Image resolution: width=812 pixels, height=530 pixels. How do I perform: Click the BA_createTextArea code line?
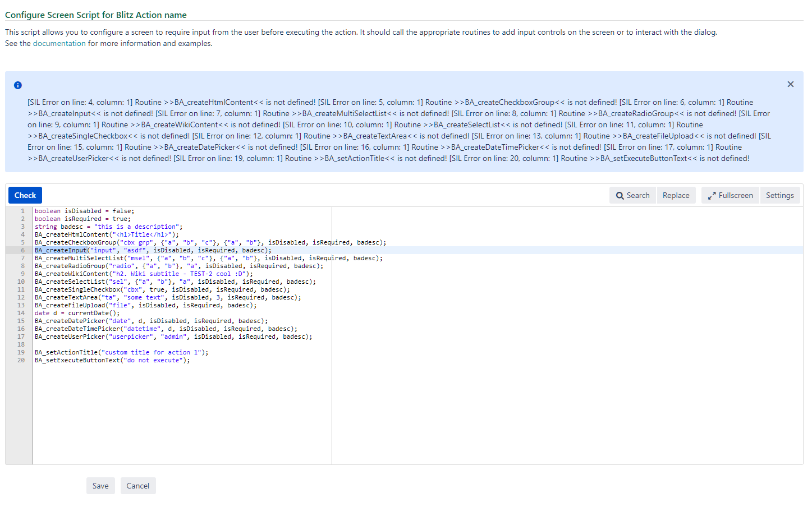pos(168,297)
